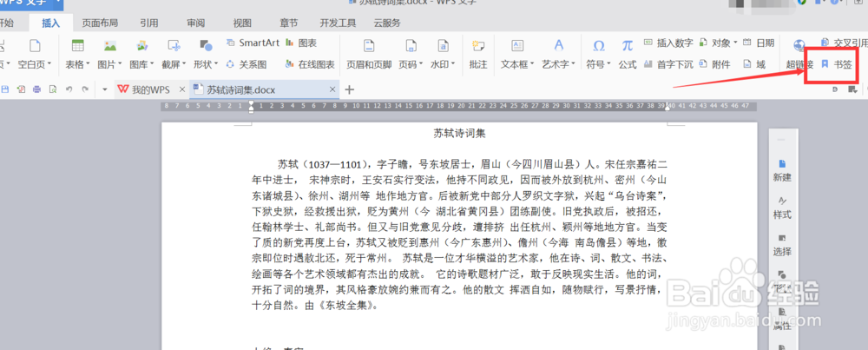Open the 书签 bookmark dialog
The width and height of the screenshot is (868, 350).
tap(836, 65)
